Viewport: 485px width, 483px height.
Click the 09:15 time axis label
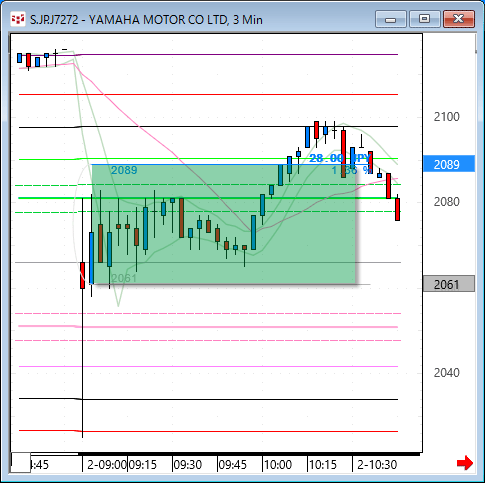(x=142, y=464)
